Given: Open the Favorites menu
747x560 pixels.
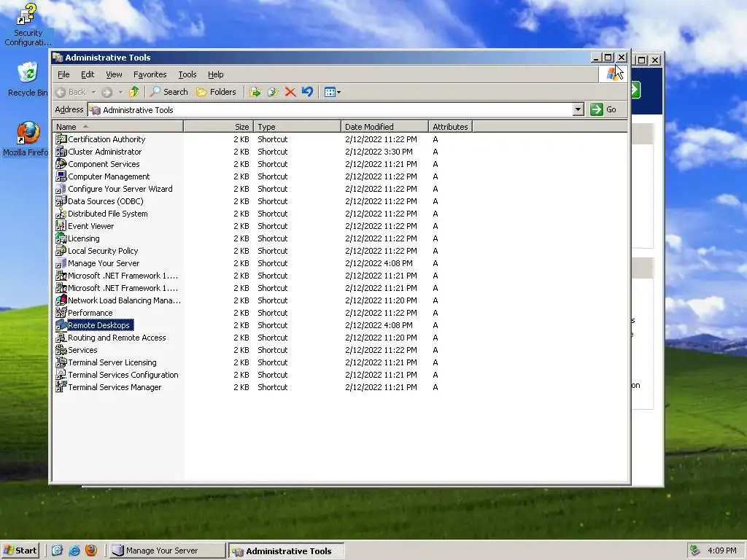Looking at the screenshot, I should [150, 74].
